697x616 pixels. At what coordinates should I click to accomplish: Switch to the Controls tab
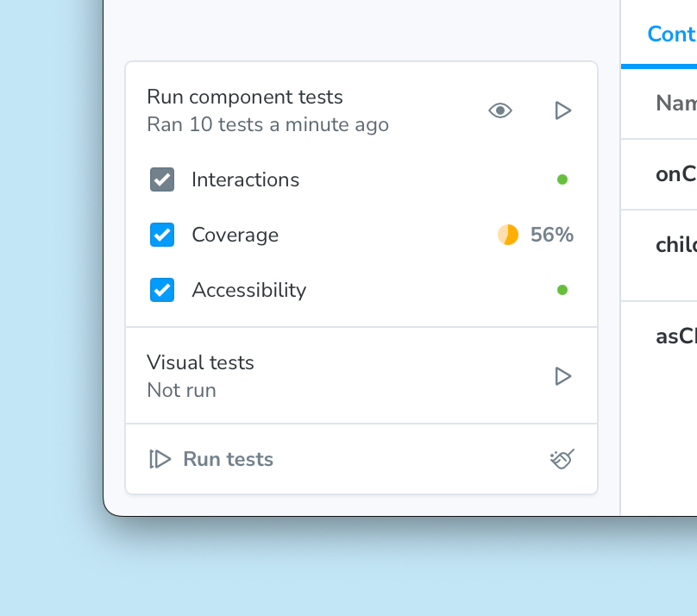click(x=671, y=35)
